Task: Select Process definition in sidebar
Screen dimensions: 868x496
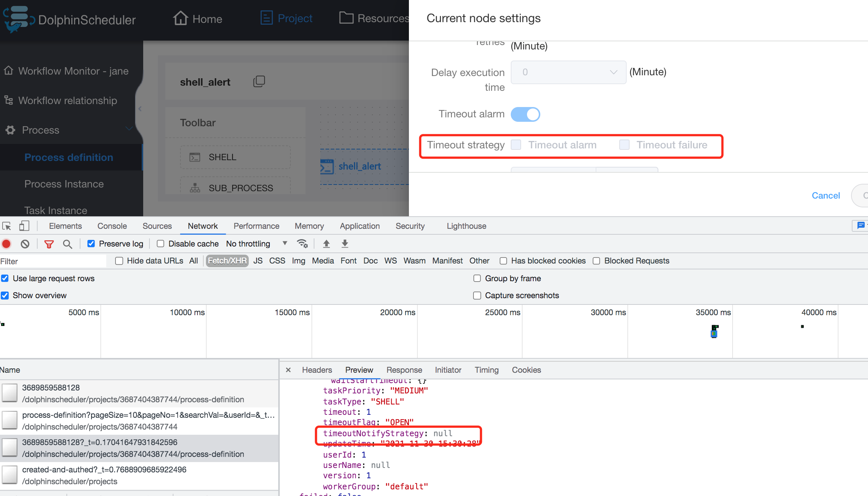Action: 69,157
